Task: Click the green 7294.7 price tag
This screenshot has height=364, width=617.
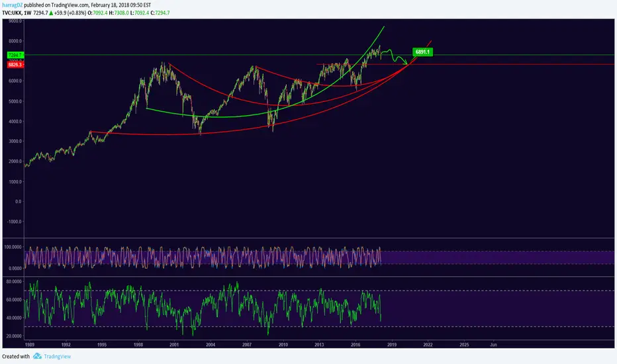Action: [16, 55]
